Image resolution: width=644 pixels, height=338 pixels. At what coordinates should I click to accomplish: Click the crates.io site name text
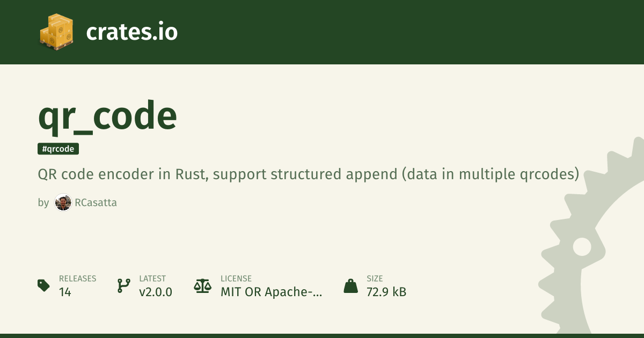click(131, 32)
